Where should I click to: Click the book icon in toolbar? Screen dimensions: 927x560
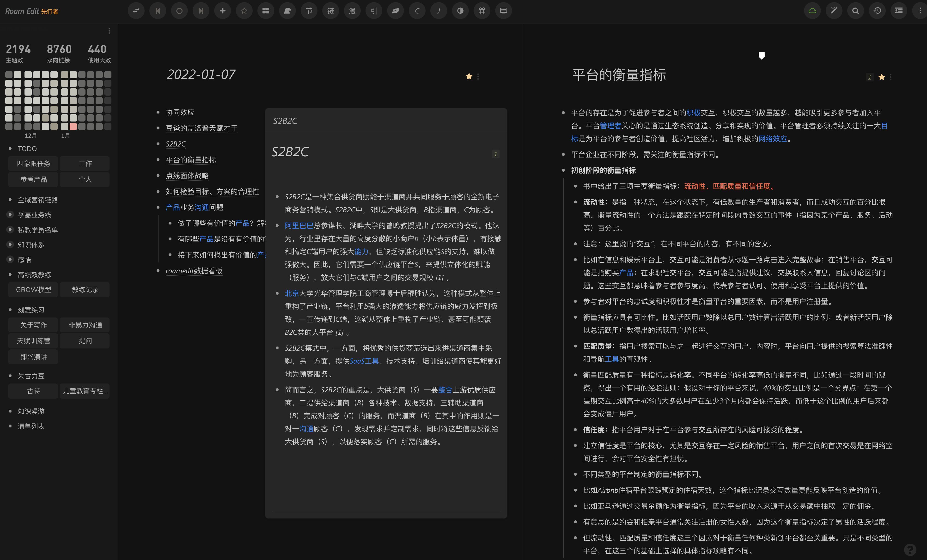click(x=287, y=11)
